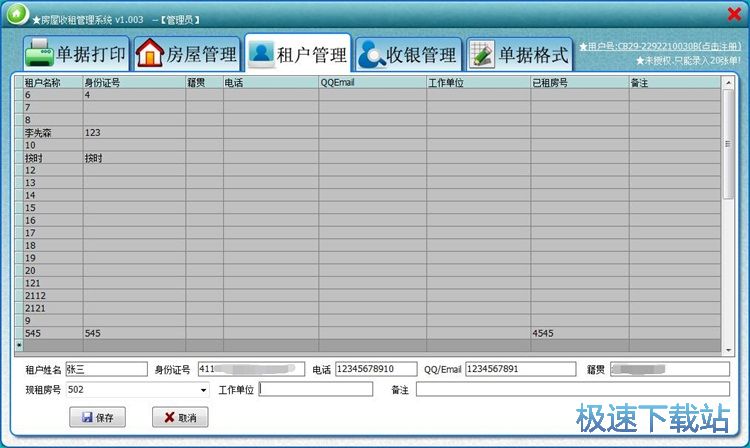750x448 pixels.
Task: Close the application with red X
Action: pos(734,14)
